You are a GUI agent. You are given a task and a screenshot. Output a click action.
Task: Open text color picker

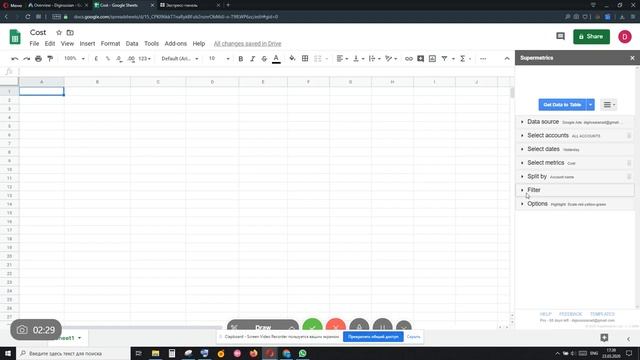tap(276, 59)
